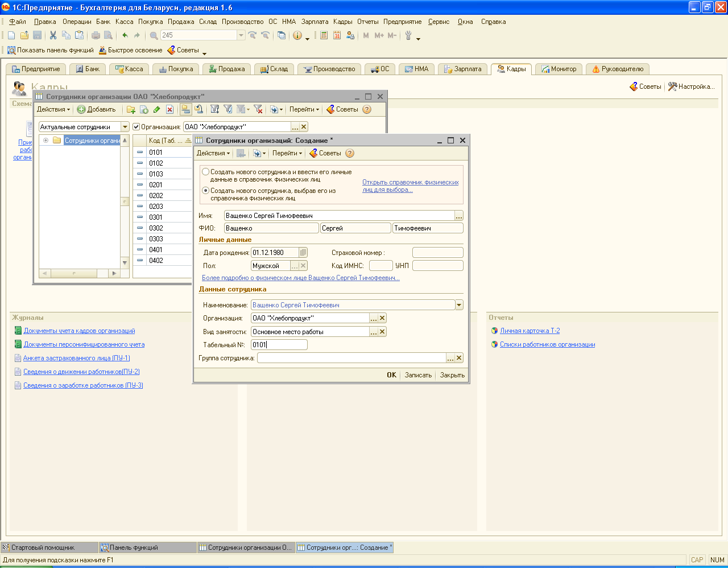
Task: Click the disable filter icon with red cross
Action: [258, 109]
